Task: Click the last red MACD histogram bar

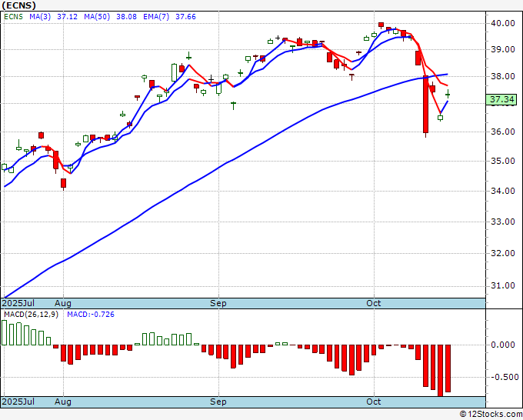Action: click(448, 368)
